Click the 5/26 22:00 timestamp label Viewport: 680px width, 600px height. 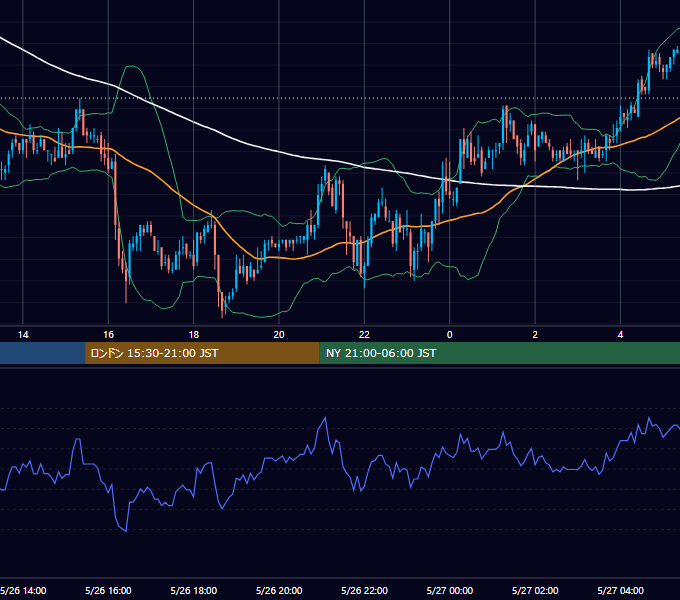coord(364,590)
